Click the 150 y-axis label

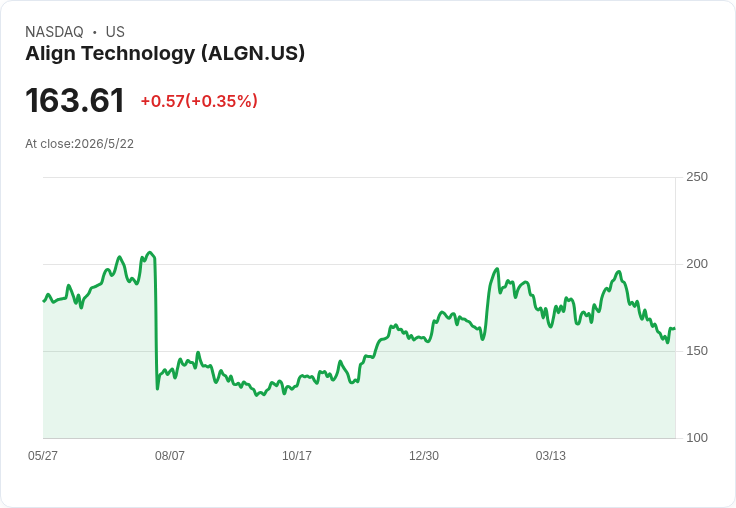[x=697, y=351]
